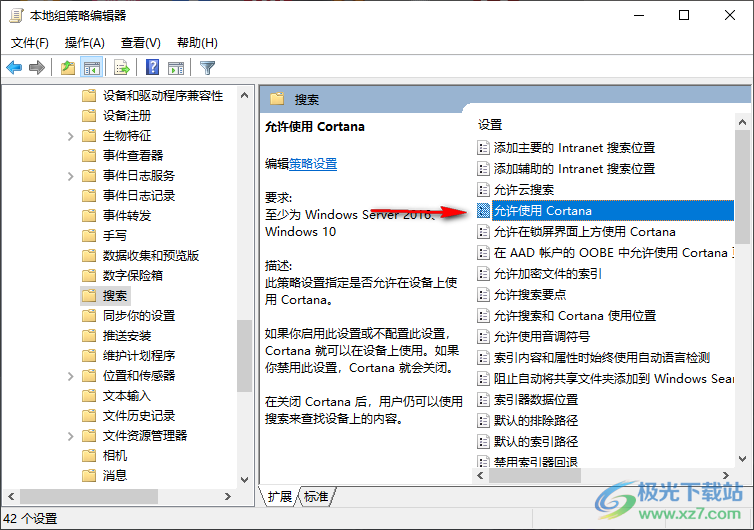Click the 添加主要的 Intranet 搜索位置 policy icon

483,148
